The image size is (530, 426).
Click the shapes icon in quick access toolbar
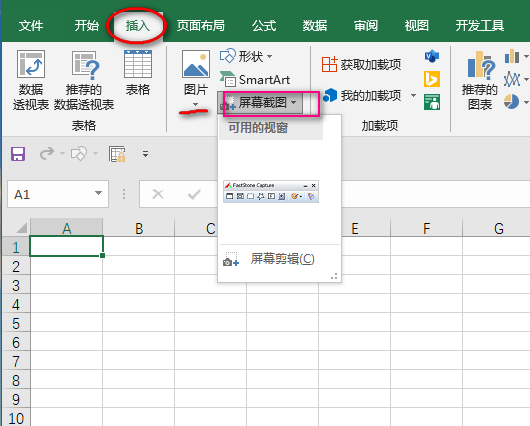pos(78,154)
